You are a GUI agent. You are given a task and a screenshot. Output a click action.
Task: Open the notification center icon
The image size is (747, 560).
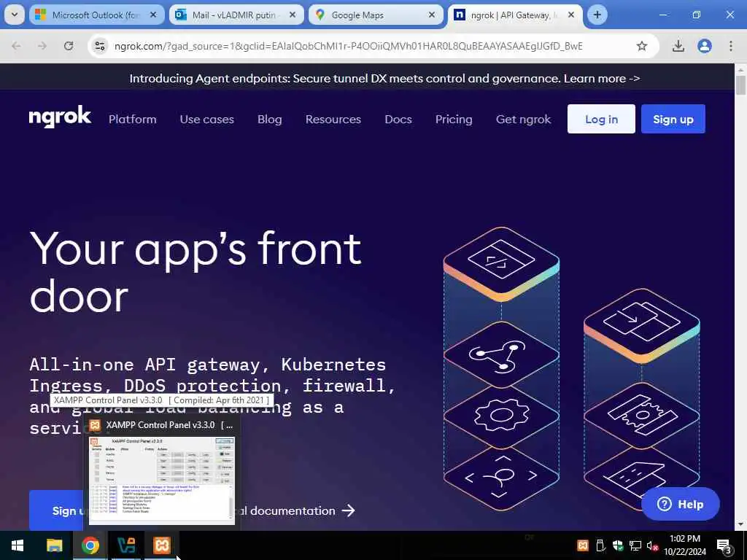pyautogui.click(x=724, y=546)
